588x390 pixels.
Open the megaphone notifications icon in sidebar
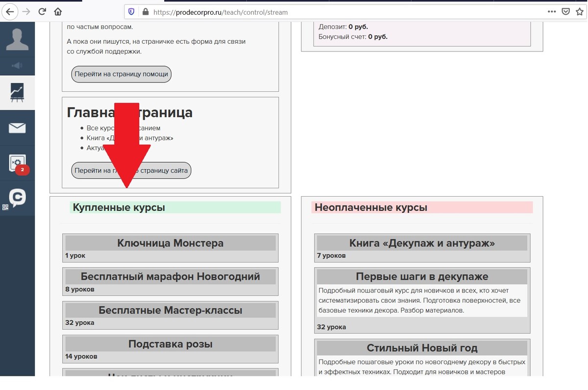tap(17, 66)
